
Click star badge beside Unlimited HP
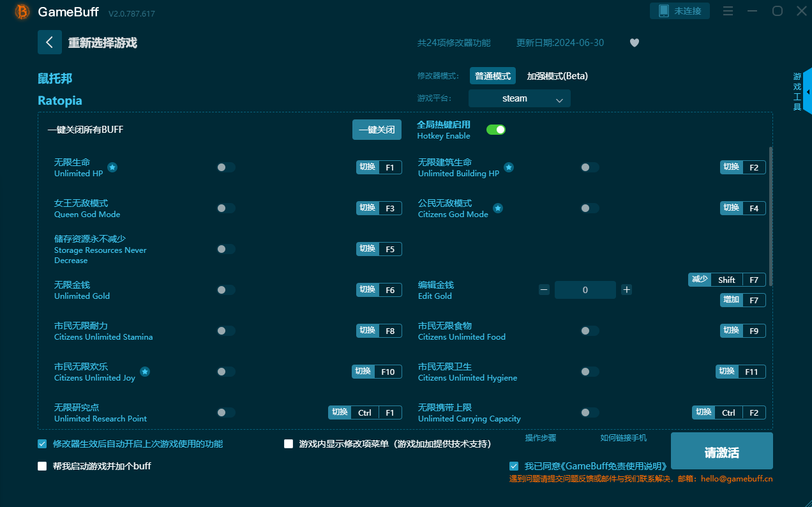pyautogui.click(x=112, y=167)
